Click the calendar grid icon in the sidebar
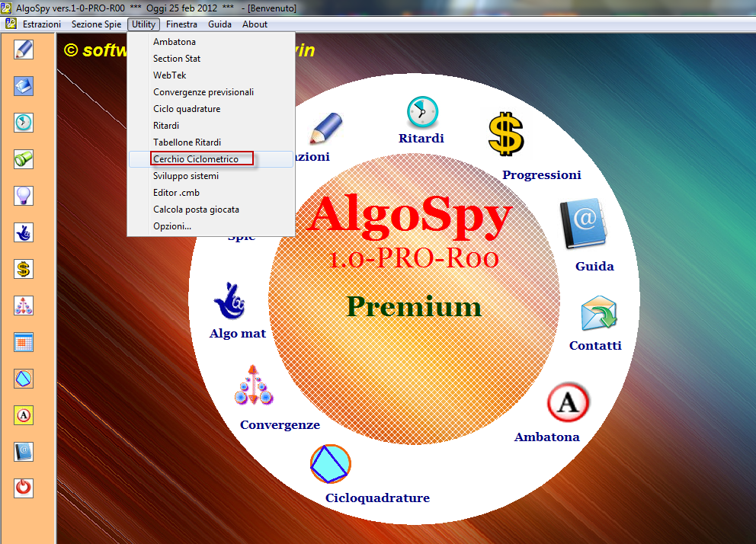The height and width of the screenshot is (544, 756). pyautogui.click(x=24, y=342)
